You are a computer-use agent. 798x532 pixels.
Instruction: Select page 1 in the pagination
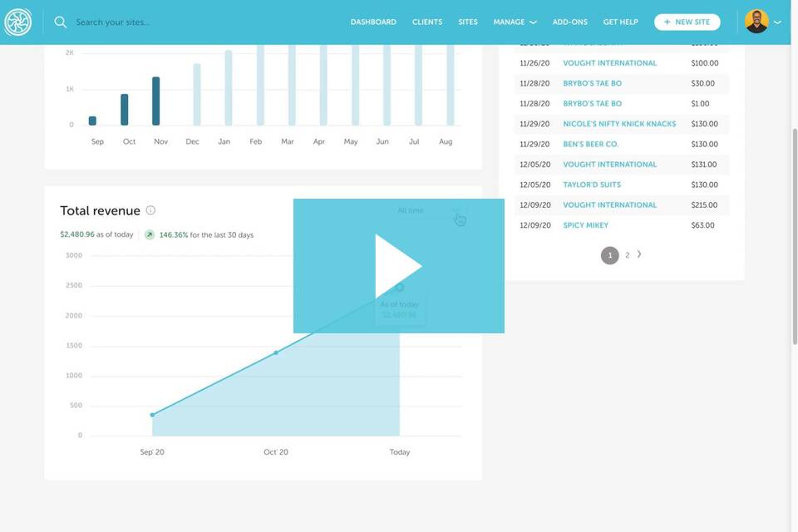pos(609,255)
